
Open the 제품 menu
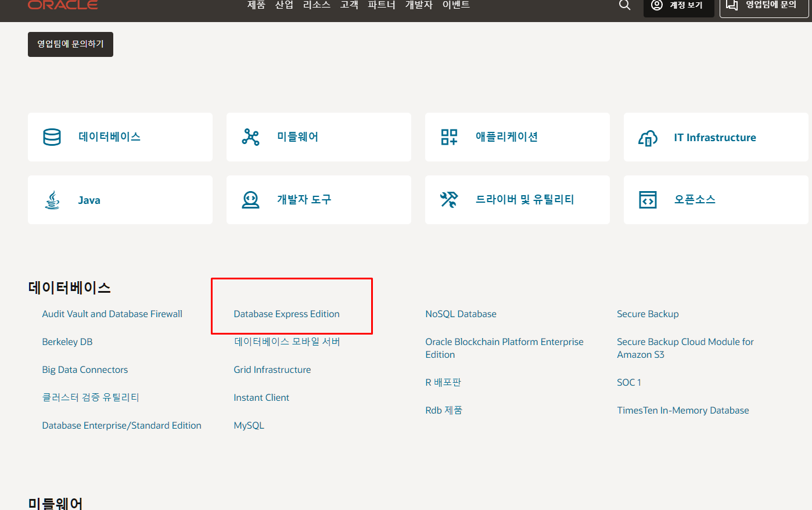256,5
